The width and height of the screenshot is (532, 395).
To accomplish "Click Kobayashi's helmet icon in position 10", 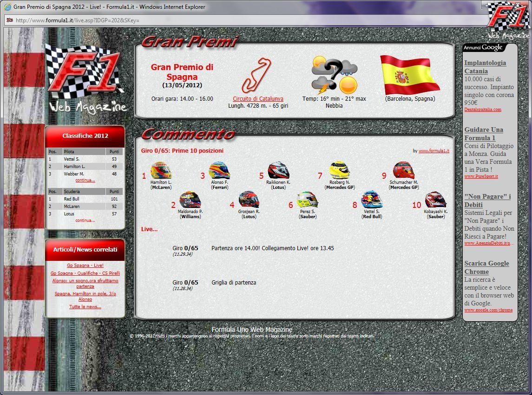I will pos(435,200).
